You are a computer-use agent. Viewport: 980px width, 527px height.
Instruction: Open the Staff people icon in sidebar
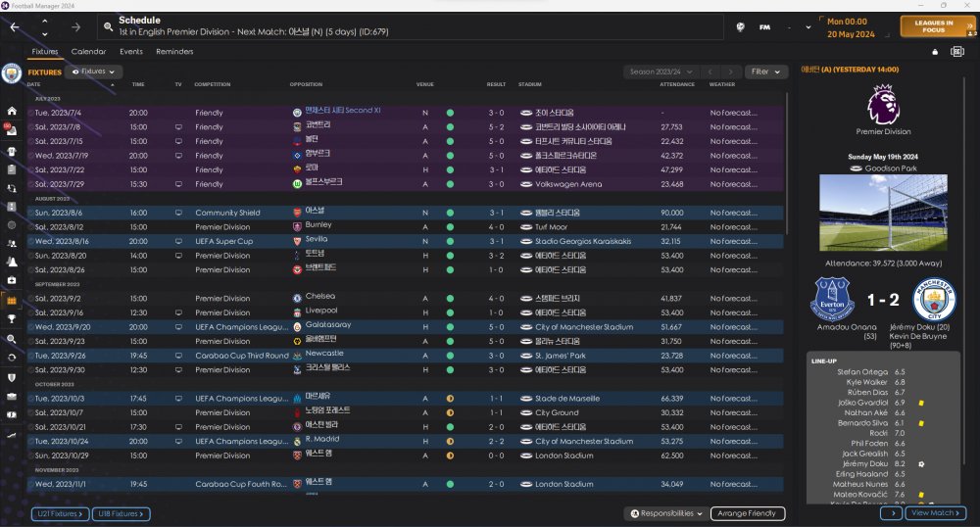(12, 244)
